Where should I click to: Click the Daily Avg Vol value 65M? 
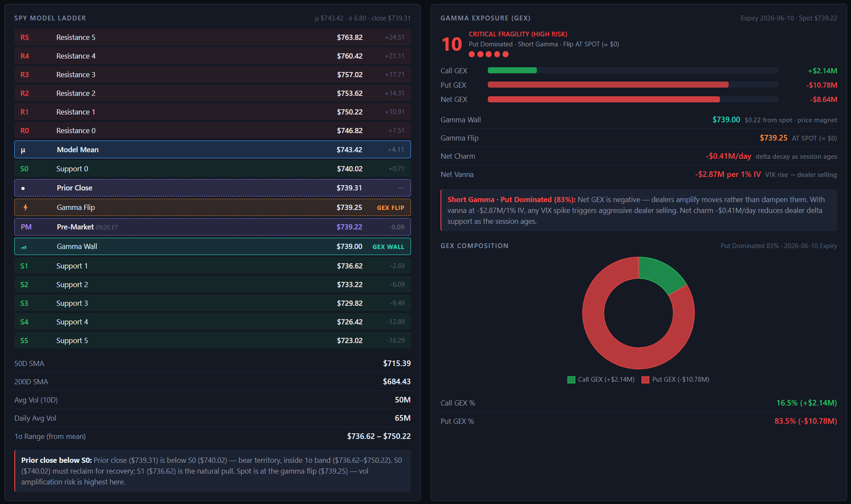[403, 418]
